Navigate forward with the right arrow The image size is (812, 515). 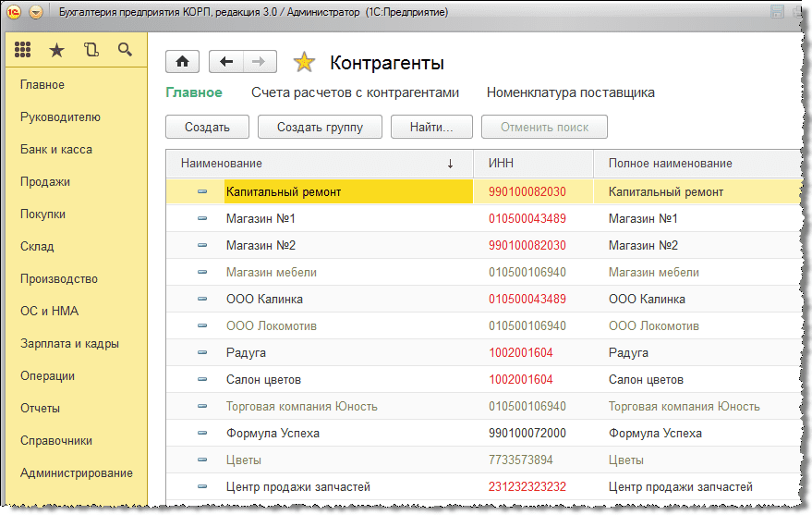tap(259, 62)
